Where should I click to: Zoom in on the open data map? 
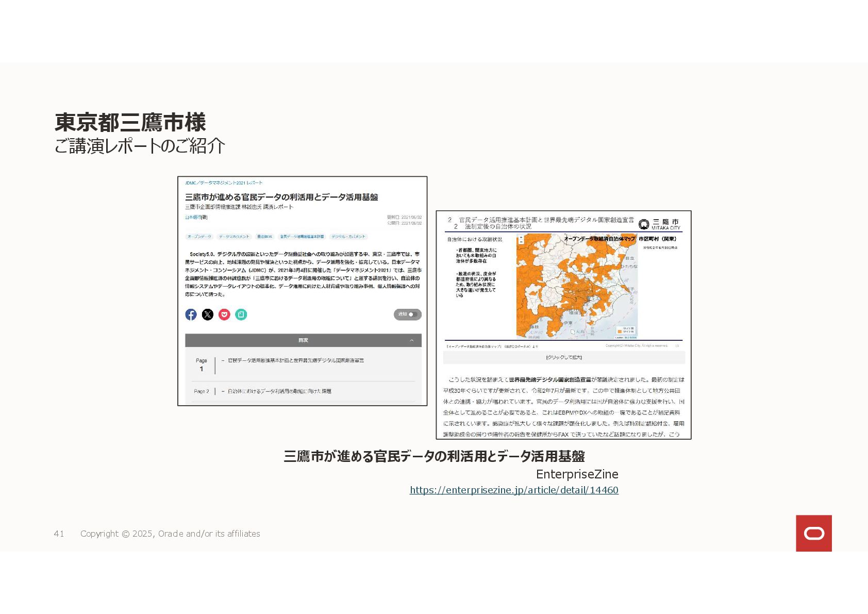coord(521,237)
